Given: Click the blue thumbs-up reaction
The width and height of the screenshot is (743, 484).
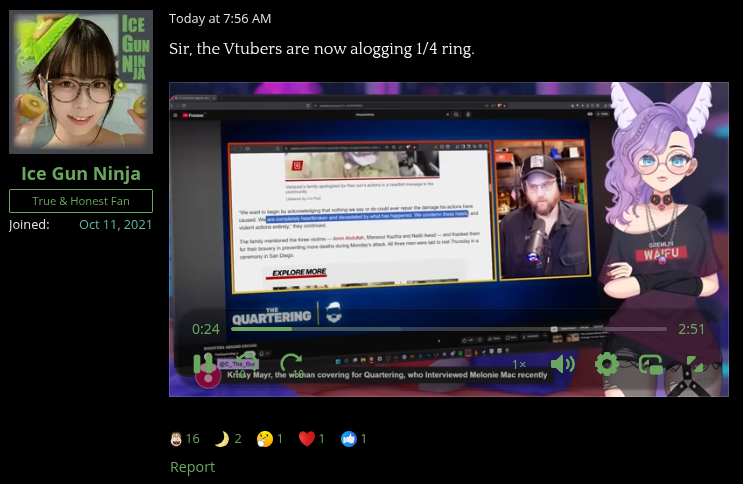Looking at the screenshot, I should click(x=353, y=439).
